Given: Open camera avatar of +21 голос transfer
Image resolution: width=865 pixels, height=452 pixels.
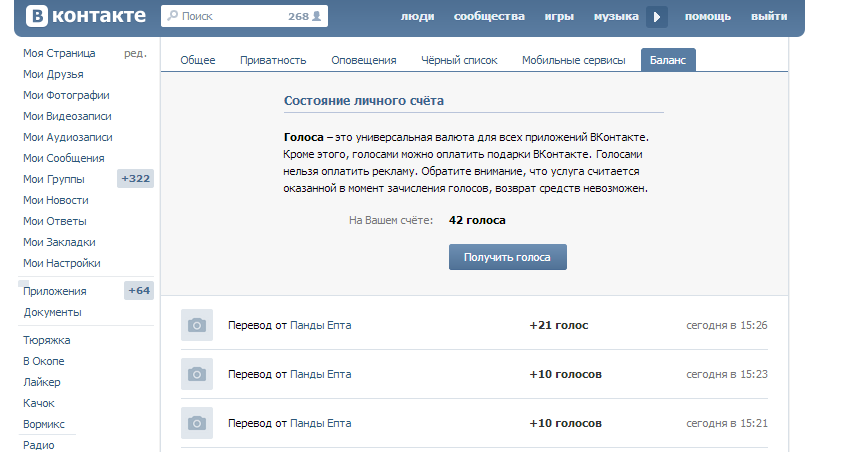Looking at the screenshot, I should coord(197,325).
